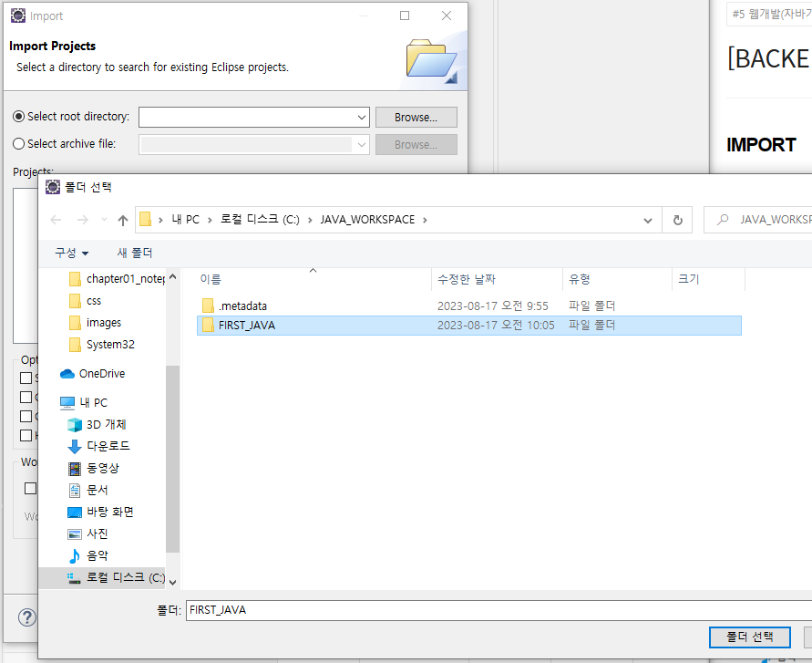Open the 구성 organize menu
Viewport: 812px width, 663px height.
(71, 253)
